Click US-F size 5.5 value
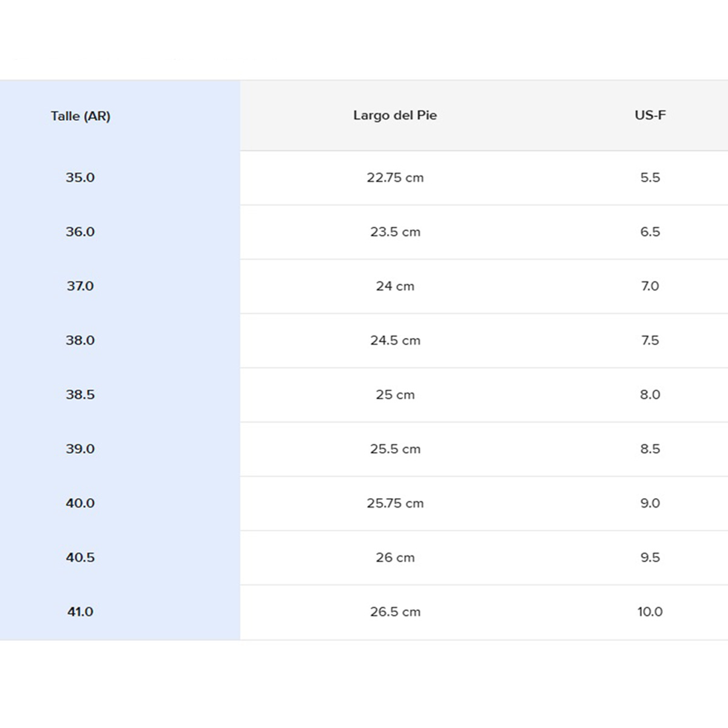The height and width of the screenshot is (728, 728). coord(650,178)
